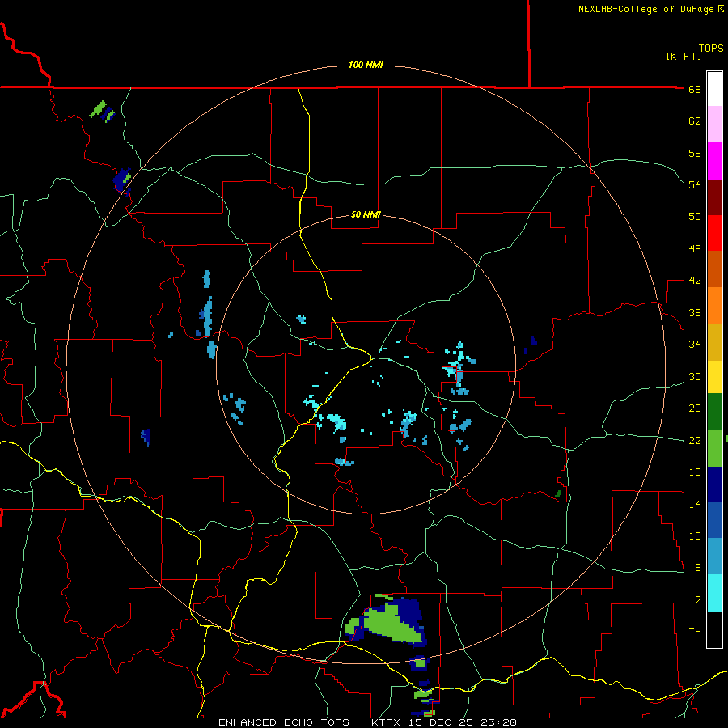Click the green diagonal echo streak near the north border

(98, 109)
